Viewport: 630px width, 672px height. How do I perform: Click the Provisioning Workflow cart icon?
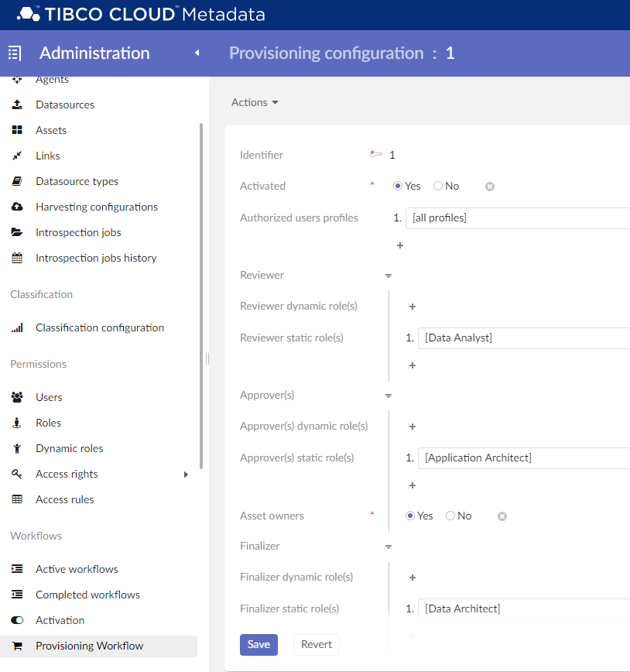[x=17, y=646]
